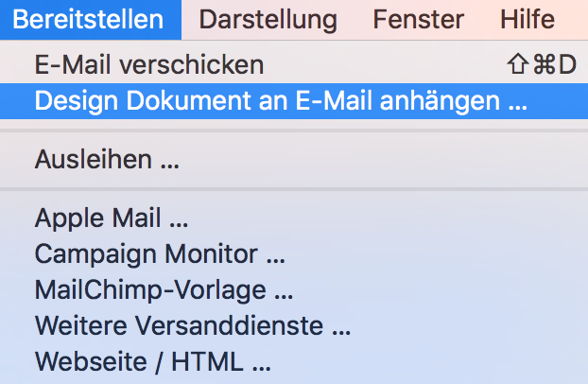This screenshot has width=588, height=384.
Task: Open Weitere Versanddienste option
Action: coord(294,325)
